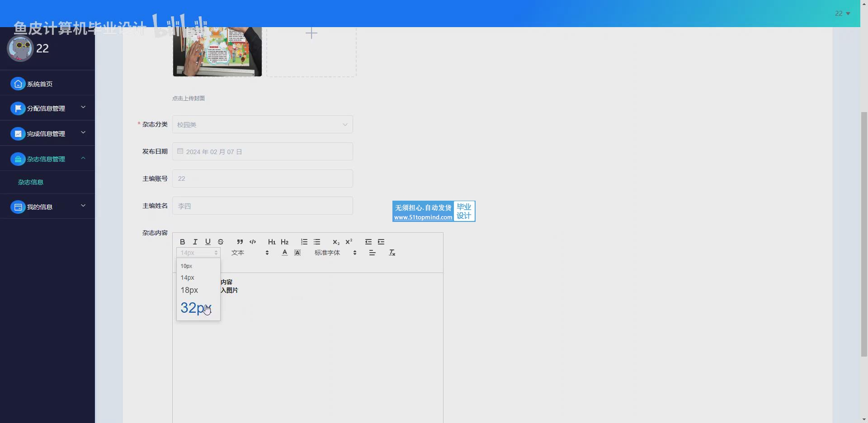Open 我的信息 menu
This screenshot has width=868, height=423.
tap(47, 207)
